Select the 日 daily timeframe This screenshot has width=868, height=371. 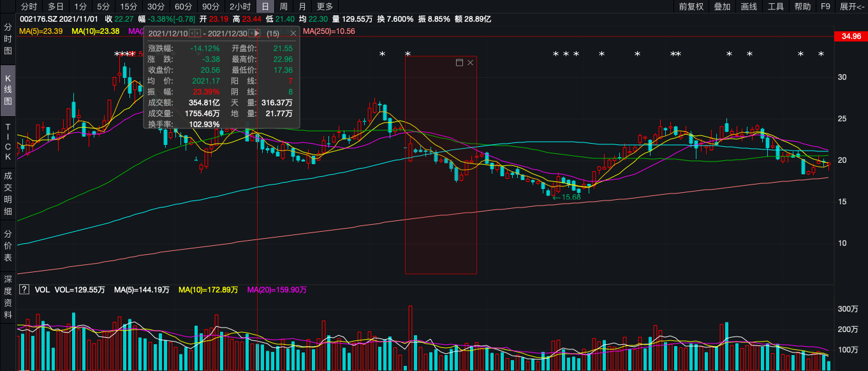[x=265, y=6]
